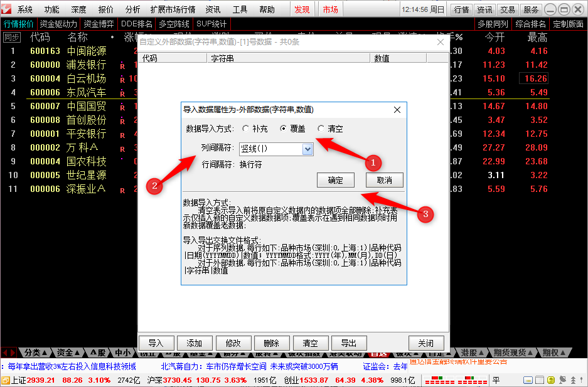Click the red left-right scroll arrows at bottom tabs
Image resolution: width=588 pixels, height=387 pixels.
[9, 353]
